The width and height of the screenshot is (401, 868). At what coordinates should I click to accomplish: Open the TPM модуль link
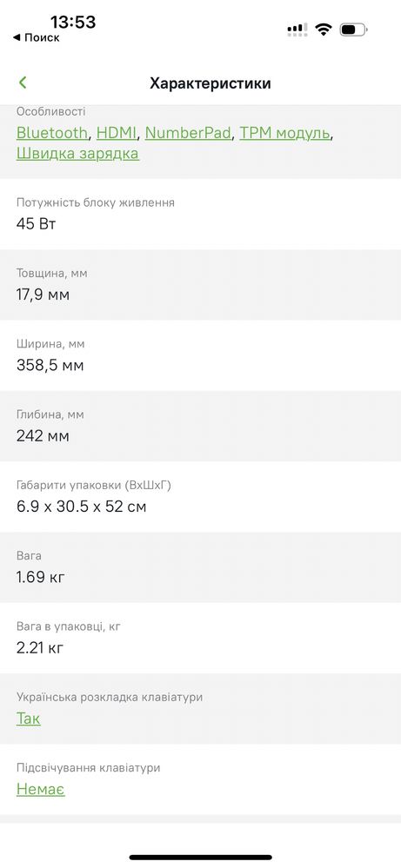(285, 133)
